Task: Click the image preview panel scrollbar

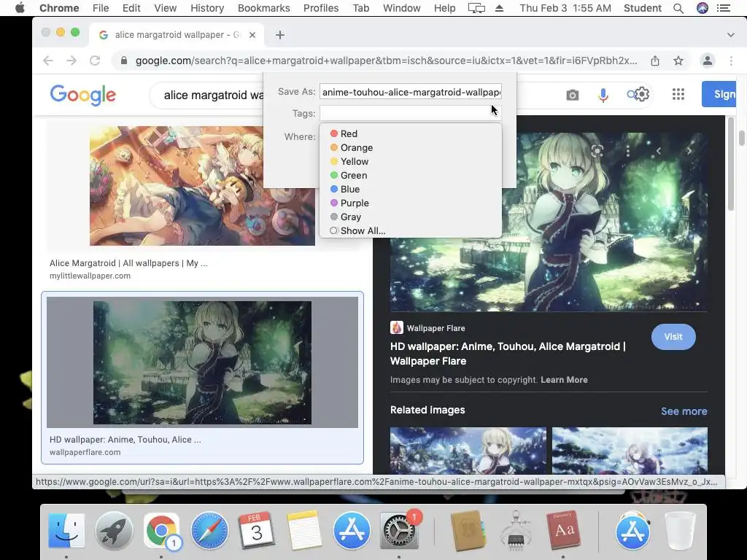Action: pyautogui.click(x=731, y=164)
